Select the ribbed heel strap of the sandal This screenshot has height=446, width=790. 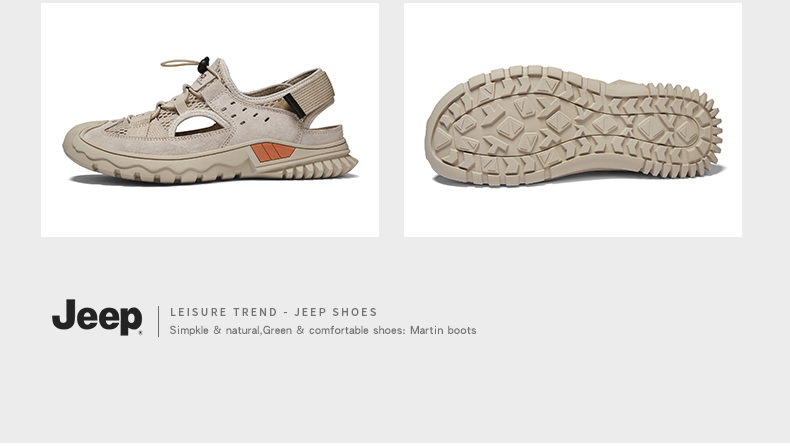pos(315,93)
